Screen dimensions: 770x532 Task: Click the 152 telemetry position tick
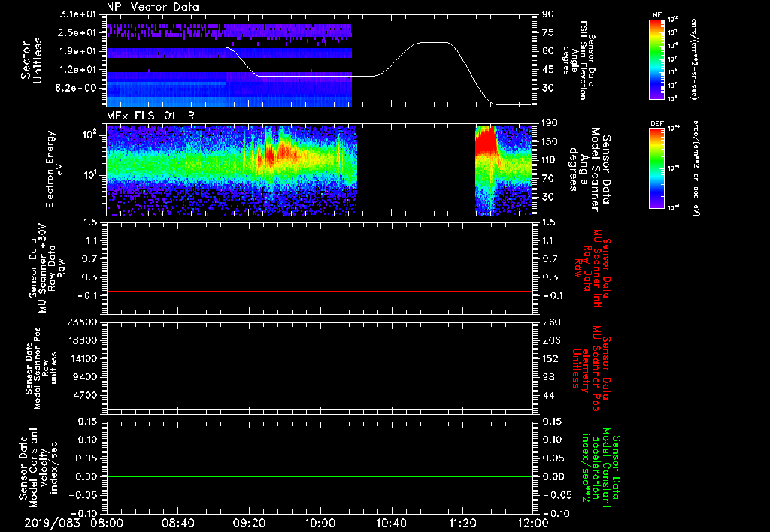pos(550,358)
